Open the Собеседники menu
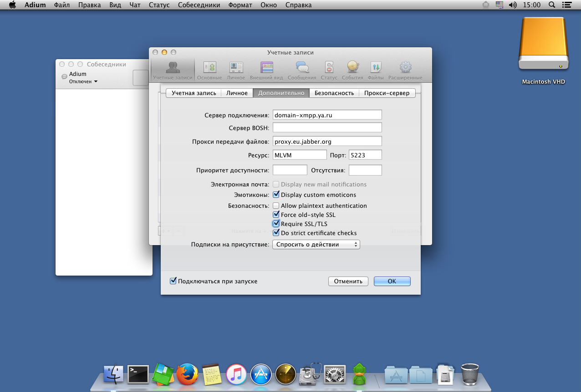Screen dimensions: 581x392 [199, 5]
